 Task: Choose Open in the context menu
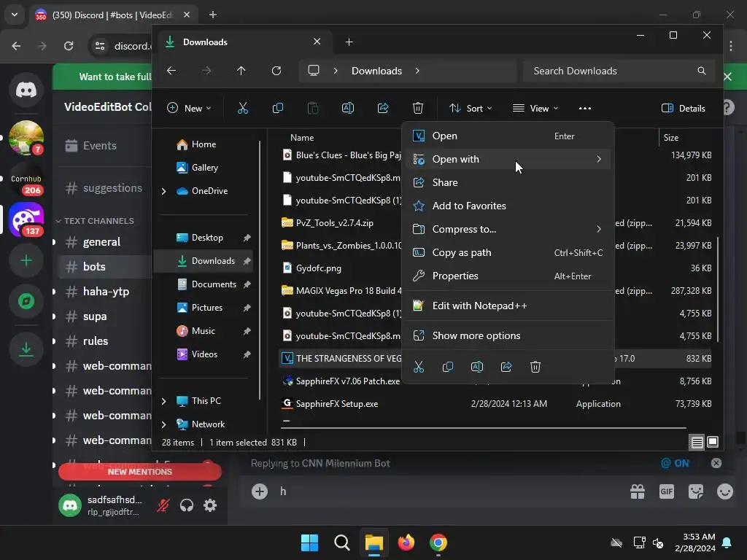(x=508, y=136)
